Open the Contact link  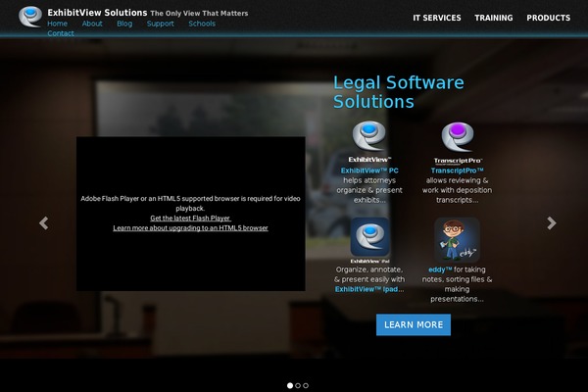(61, 33)
